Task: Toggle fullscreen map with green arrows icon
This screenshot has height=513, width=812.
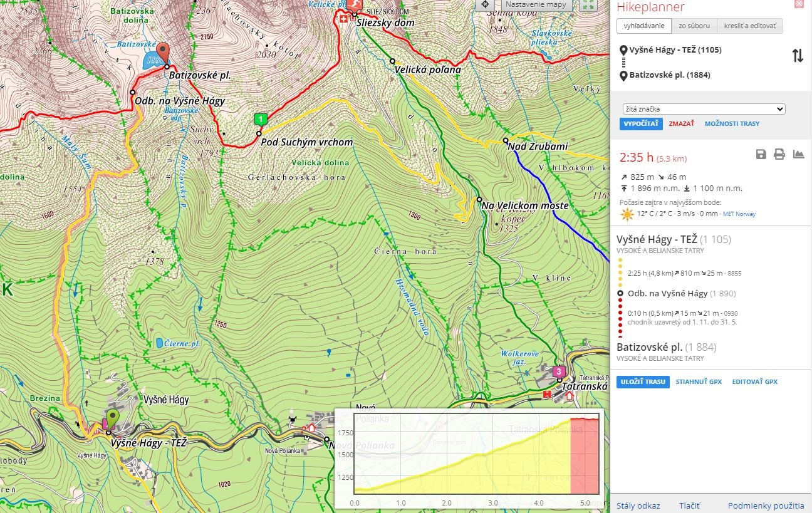Action: coord(588,5)
